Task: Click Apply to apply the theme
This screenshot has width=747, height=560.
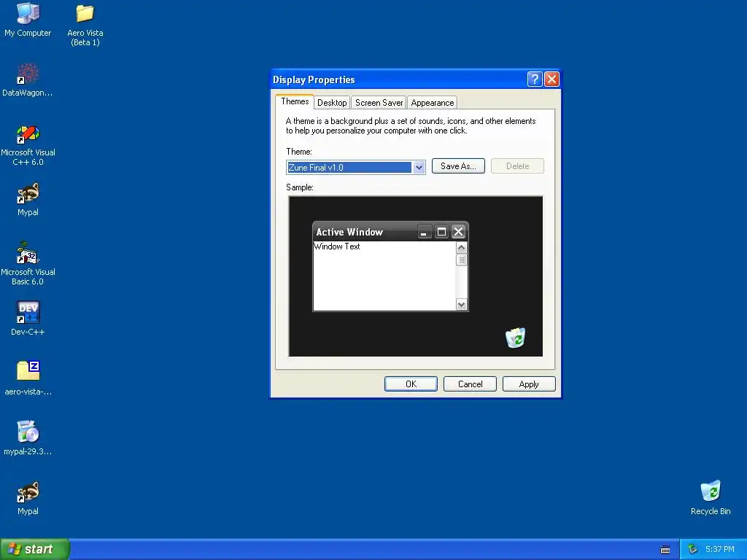Action: (x=529, y=384)
